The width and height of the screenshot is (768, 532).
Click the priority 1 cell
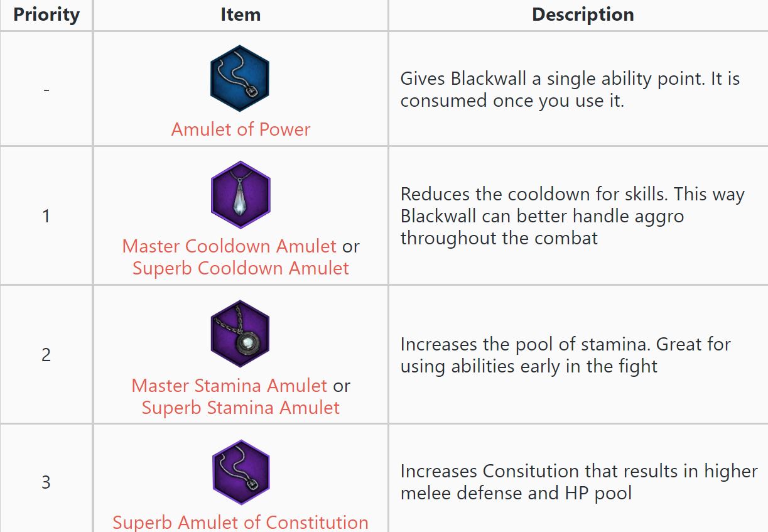[x=46, y=216]
